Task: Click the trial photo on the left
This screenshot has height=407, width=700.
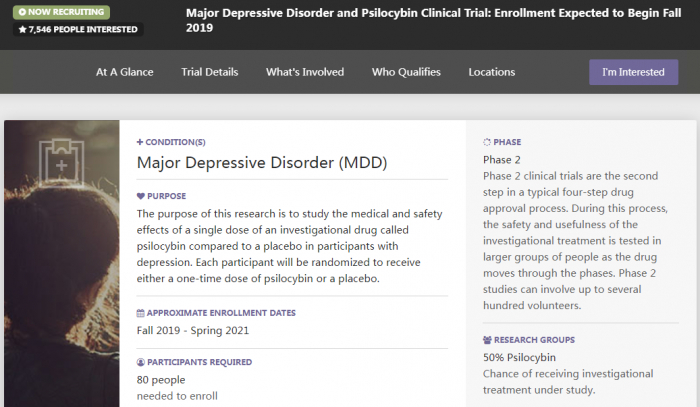Action: point(60,300)
